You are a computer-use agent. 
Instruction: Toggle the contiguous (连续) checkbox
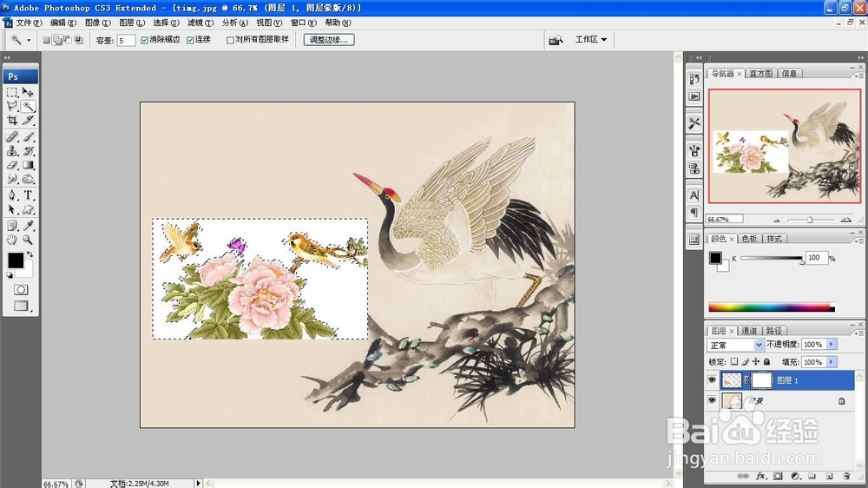[190, 40]
